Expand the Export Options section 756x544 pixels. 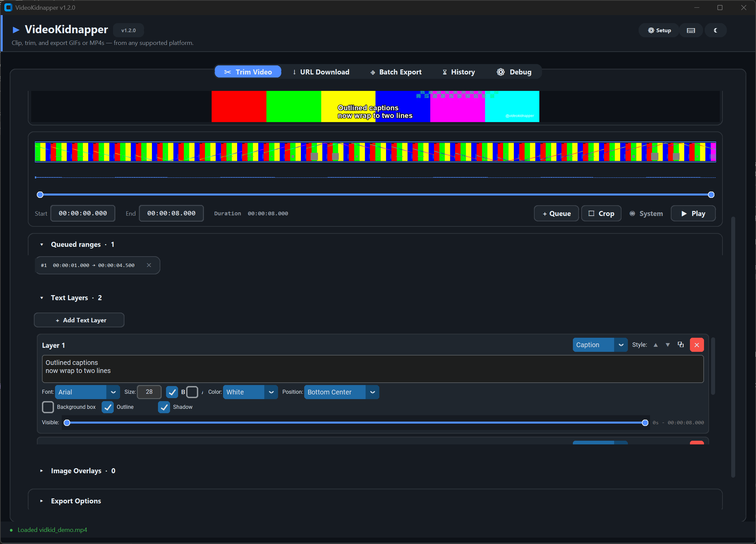42,501
